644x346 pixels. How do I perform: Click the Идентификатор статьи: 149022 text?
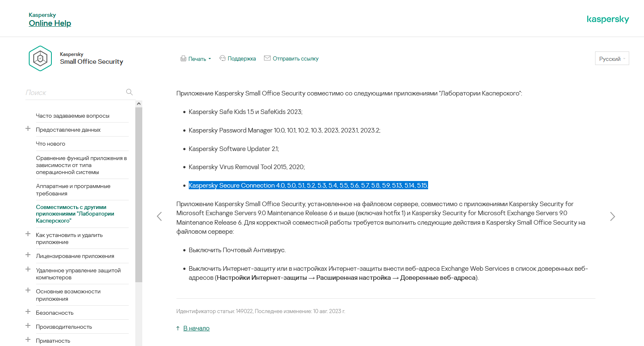(214, 311)
